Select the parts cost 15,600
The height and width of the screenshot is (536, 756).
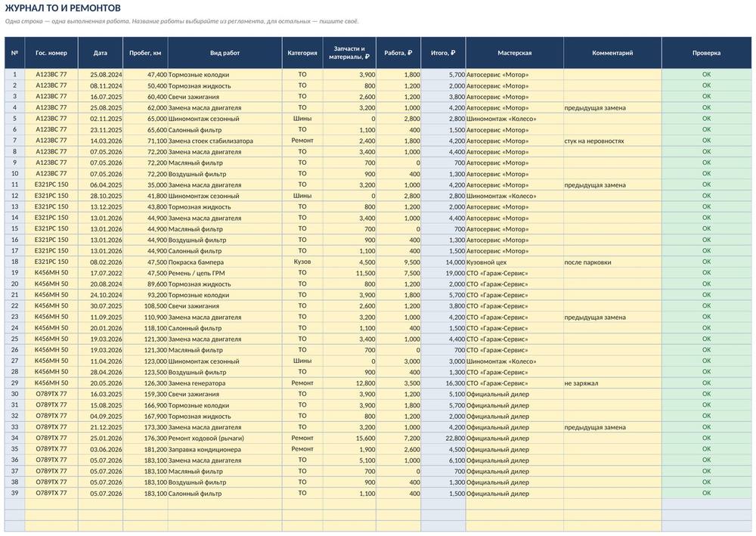pos(349,438)
